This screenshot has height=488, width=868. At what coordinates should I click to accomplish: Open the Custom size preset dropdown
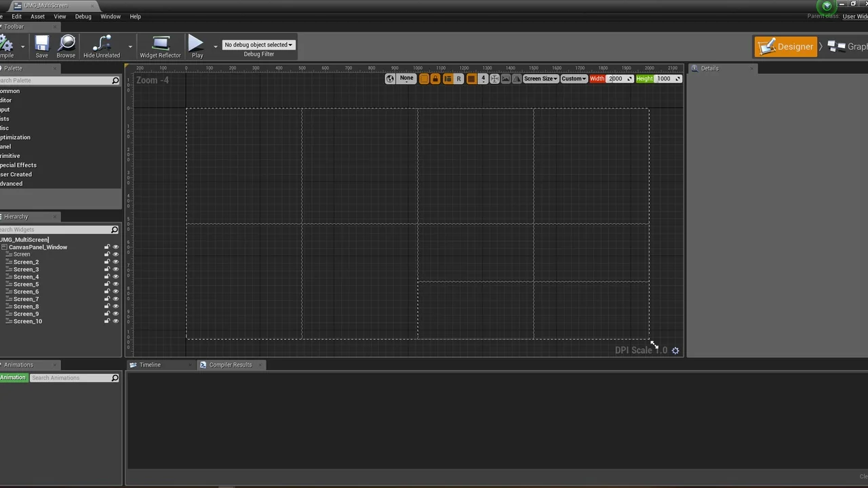pyautogui.click(x=573, y=78)
